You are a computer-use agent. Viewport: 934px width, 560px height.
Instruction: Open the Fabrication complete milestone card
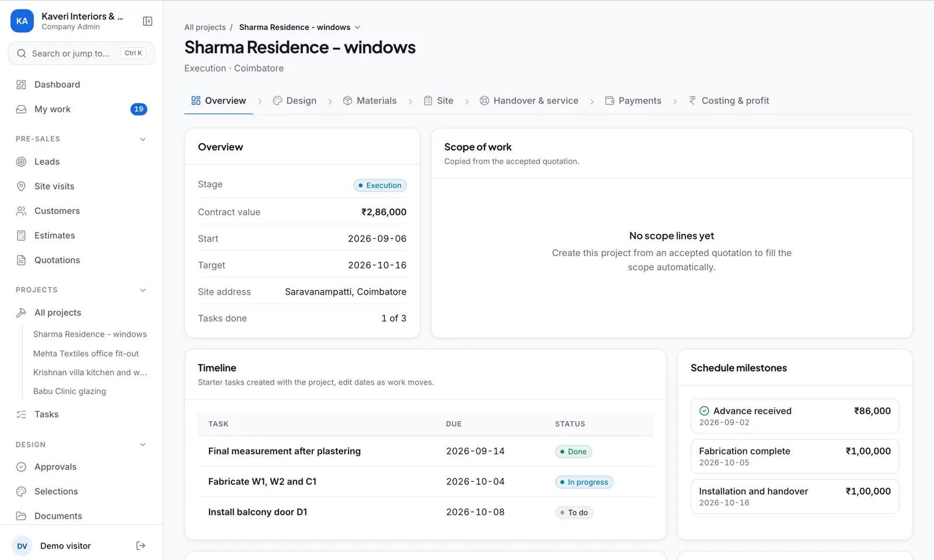pyautogui.click(x=794, y=456)
